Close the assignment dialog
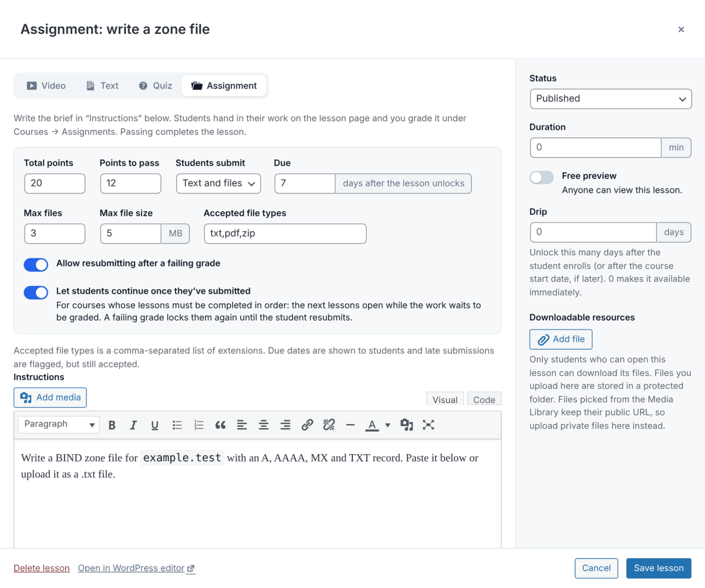The image size is (705, 588). (681, 30)
